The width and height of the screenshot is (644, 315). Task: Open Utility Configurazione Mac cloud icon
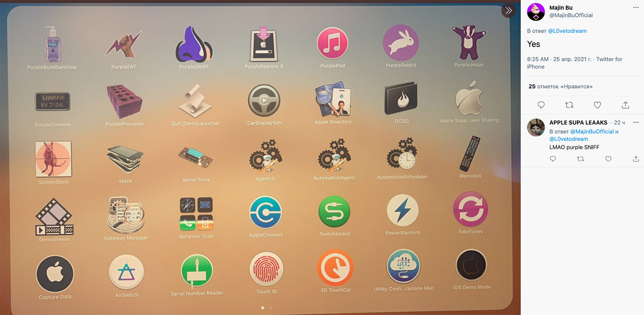click(403, 267)
